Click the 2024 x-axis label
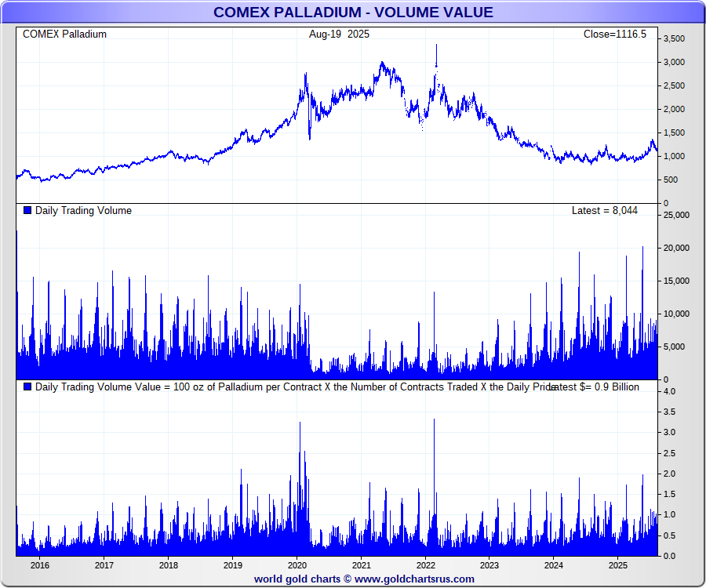 [554, 565]
